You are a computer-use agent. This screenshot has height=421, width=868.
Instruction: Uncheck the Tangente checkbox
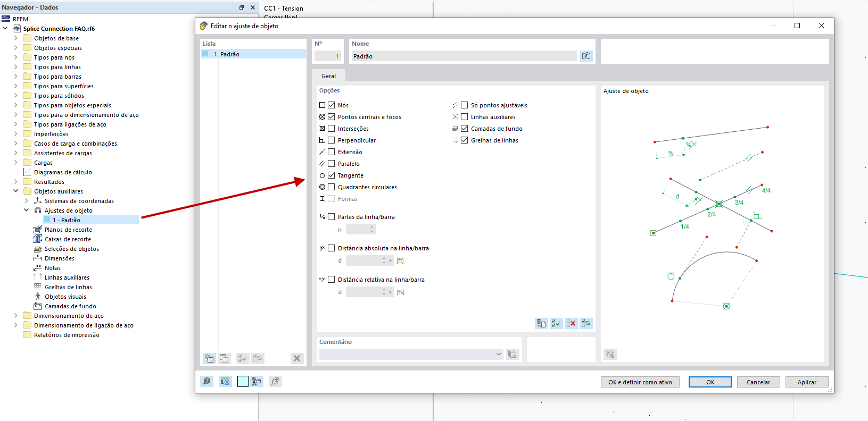pyautogui.click(x=332, y=175)
